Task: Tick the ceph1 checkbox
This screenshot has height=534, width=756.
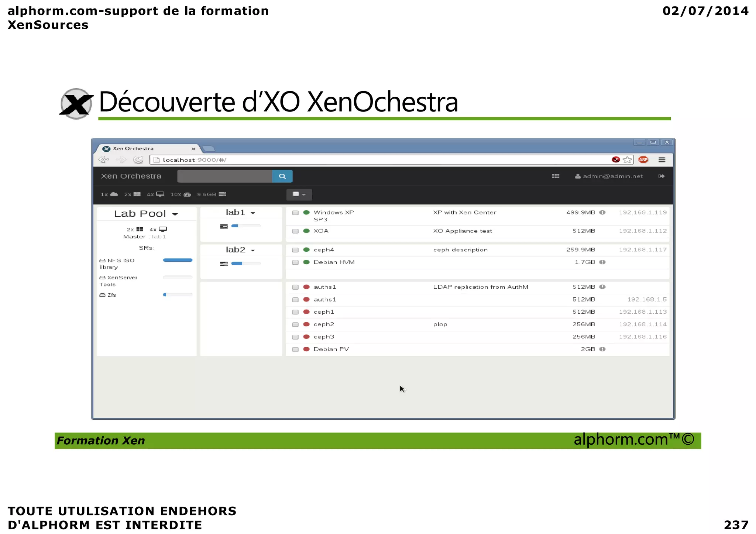Action: [x=295, y=312]
